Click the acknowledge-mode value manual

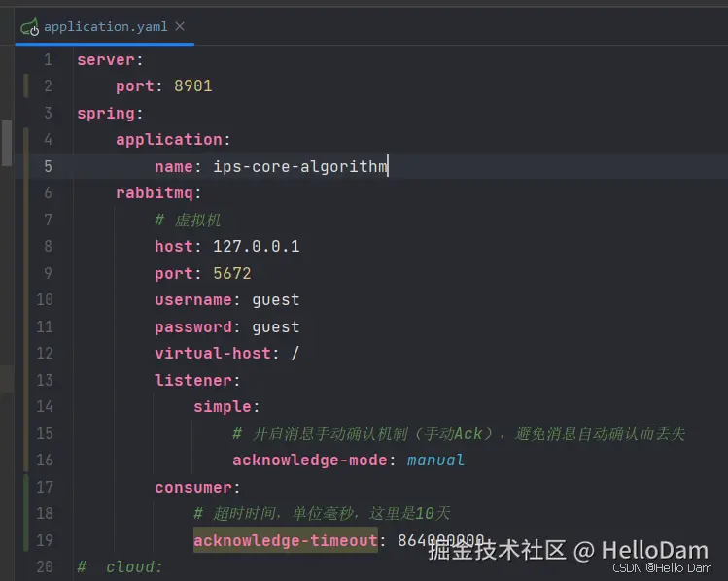click(435, 460)
